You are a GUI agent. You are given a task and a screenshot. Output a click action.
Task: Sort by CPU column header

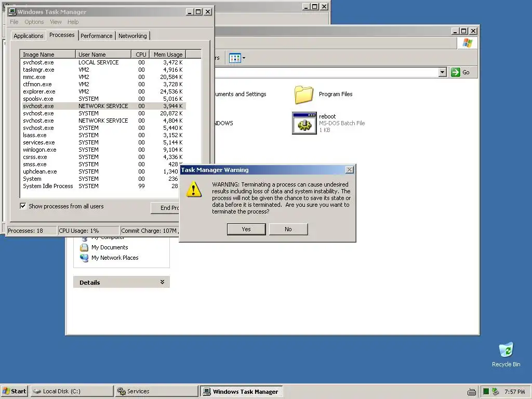140,54
